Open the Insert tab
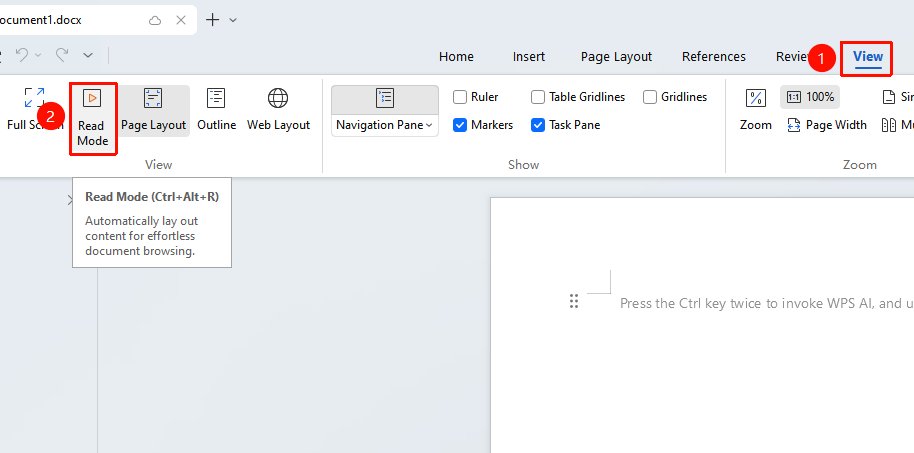The height and width of the screenshot is (453, 914). point(529,57)
